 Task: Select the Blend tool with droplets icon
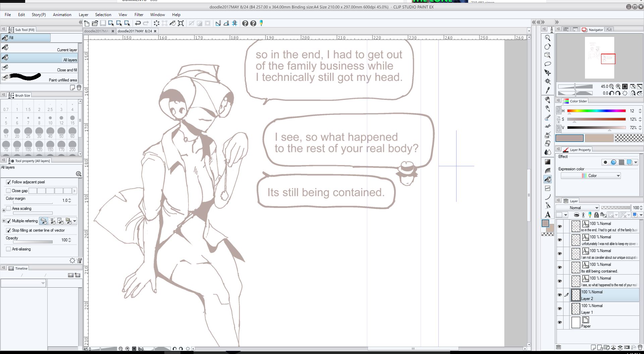pyautogui.click(x=547, y=152)
